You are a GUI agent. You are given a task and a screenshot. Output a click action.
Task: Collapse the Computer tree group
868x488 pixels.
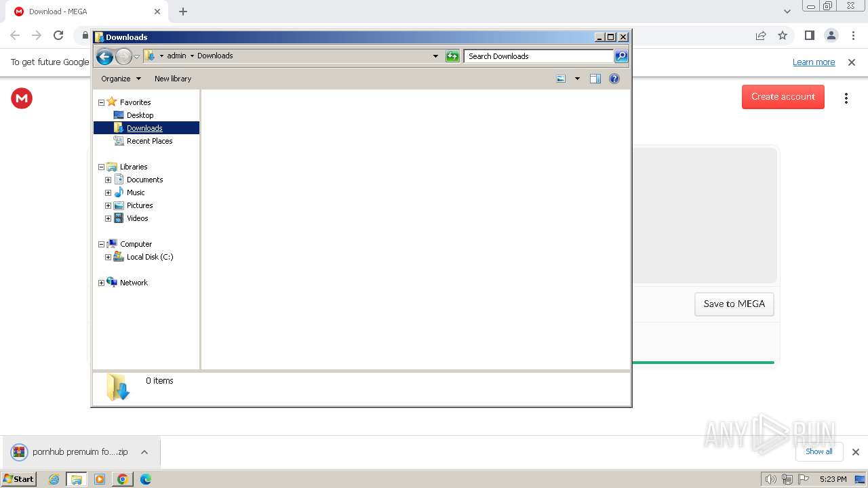pos(101,244)
